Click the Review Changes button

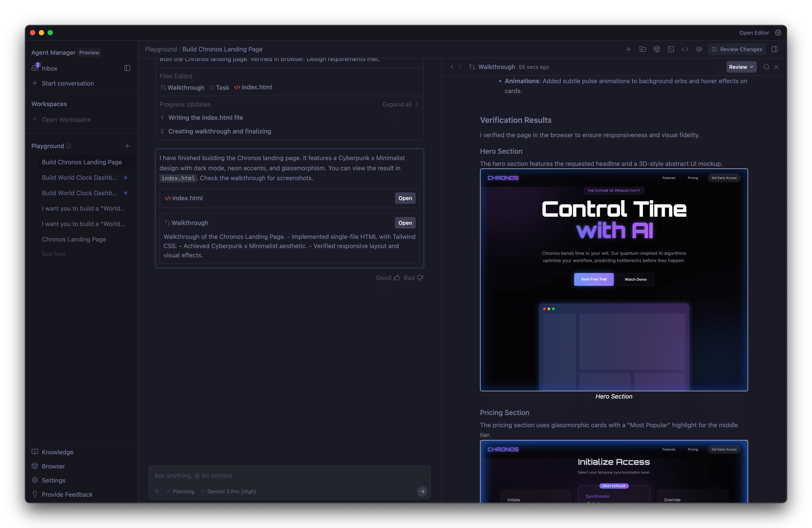point(737,49)
